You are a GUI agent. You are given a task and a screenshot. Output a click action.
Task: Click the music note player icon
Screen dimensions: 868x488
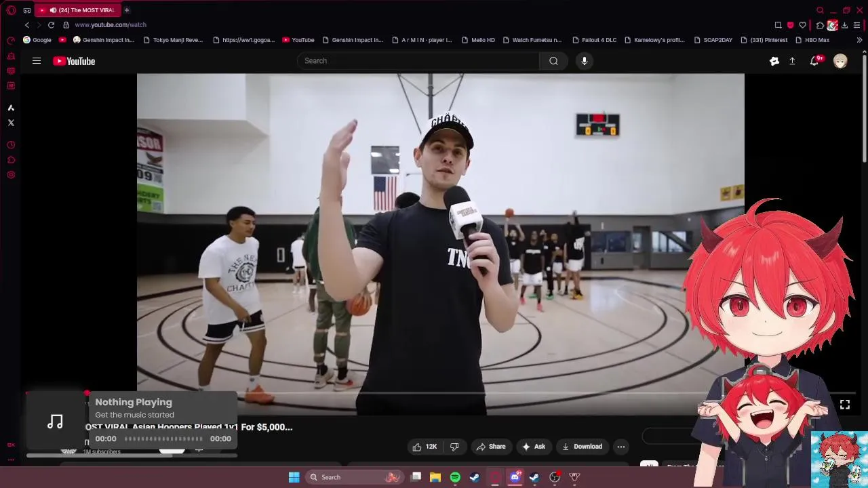(x=55, y=422)
